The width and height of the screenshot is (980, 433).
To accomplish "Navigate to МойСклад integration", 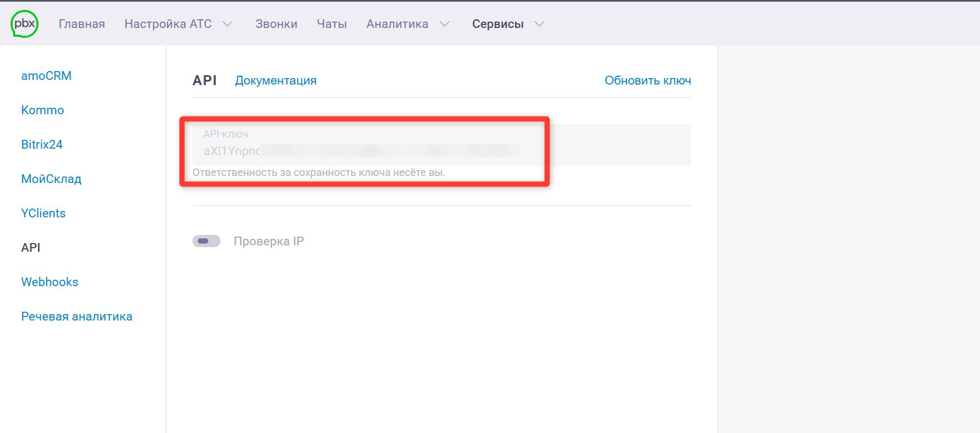I will click(51, 179).
